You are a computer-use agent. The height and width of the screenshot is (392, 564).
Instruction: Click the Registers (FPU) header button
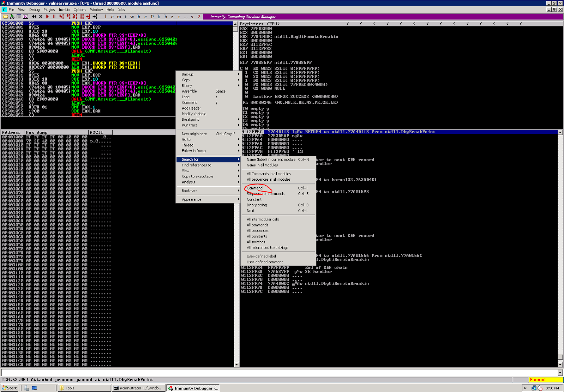coord(260,24)
